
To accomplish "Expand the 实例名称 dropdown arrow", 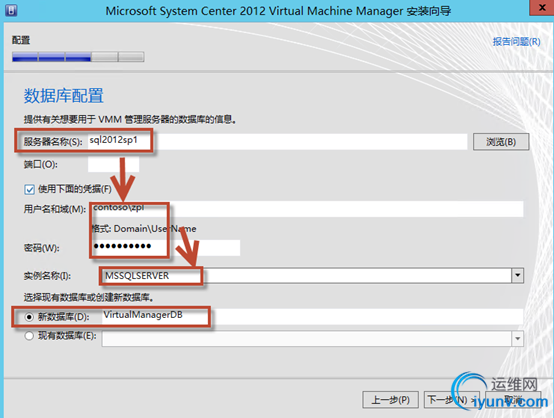I will pyautogui.click(x=518, y=275).
